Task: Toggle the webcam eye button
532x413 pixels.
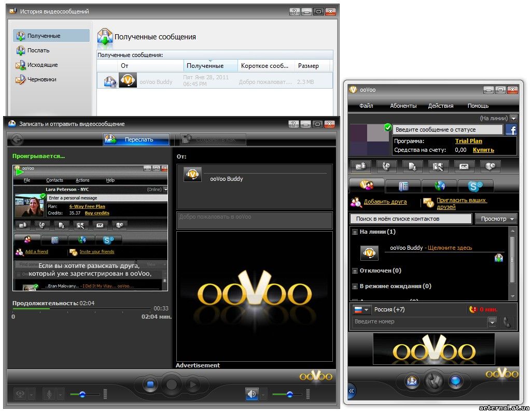Action: click(x=20, y=394)
